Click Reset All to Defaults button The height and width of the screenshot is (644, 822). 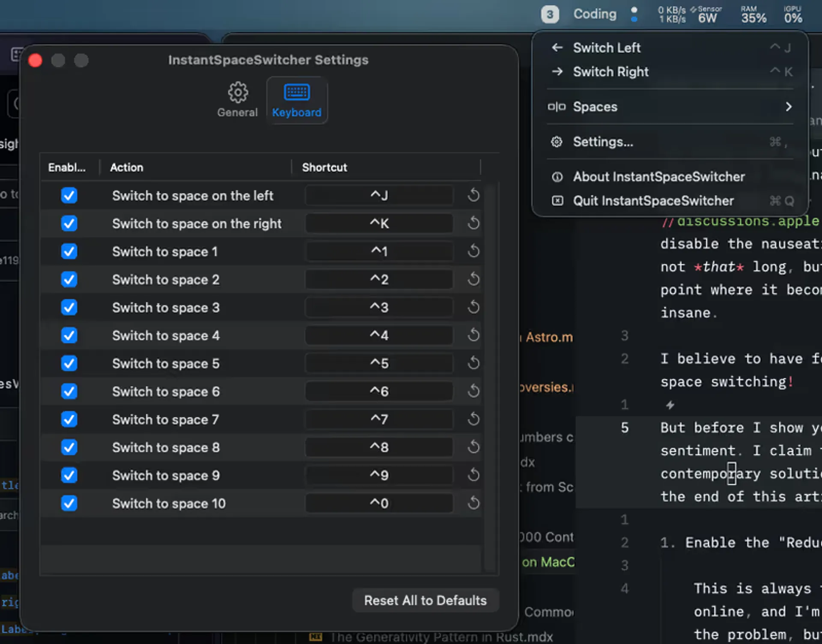click(425, 600)
